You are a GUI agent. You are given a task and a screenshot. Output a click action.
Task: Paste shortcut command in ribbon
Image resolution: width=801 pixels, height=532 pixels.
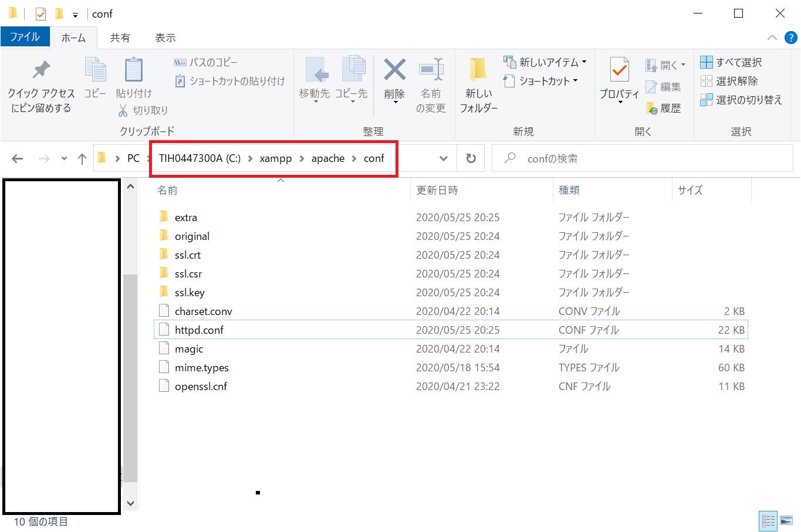click(x=229, y=81)
